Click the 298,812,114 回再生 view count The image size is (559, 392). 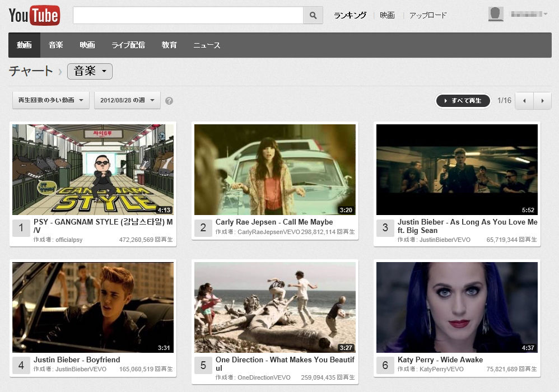pyautogui.click(x=328, y=232)
